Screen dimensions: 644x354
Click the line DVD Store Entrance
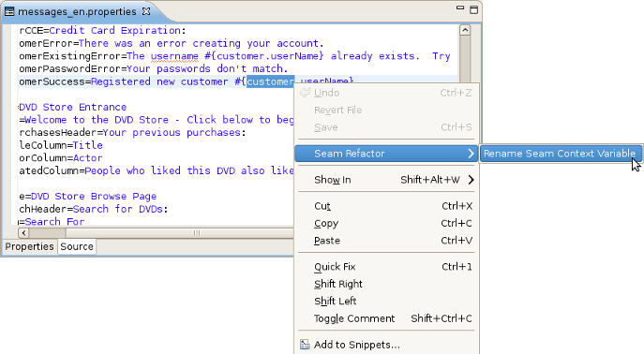(x=73, y=107)
